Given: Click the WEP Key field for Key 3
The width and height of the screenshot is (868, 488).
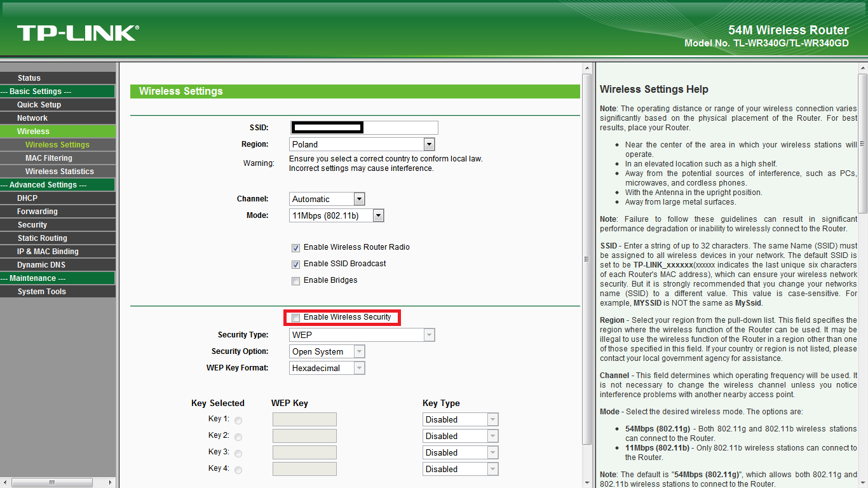Looking at the screenshot, I should (304, 452).
